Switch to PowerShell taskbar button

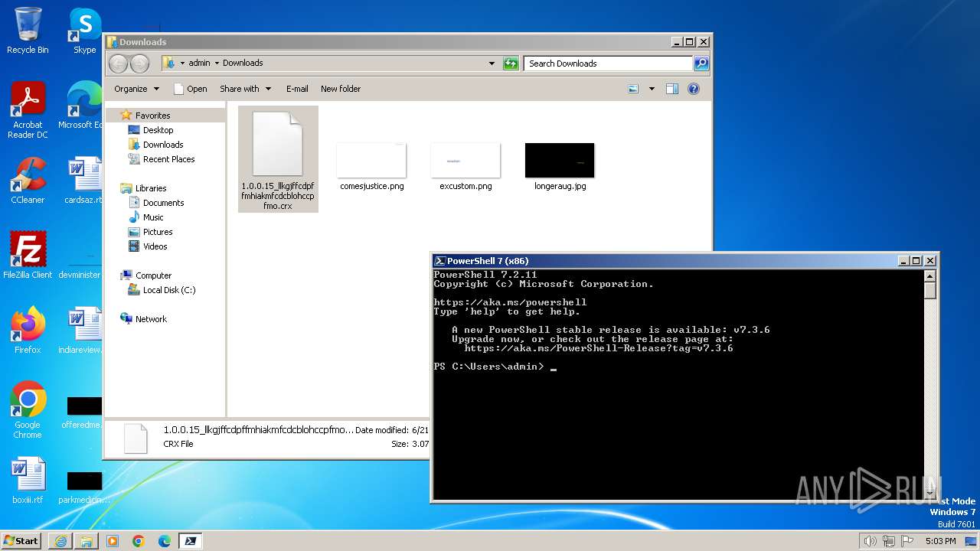[191, 541]
